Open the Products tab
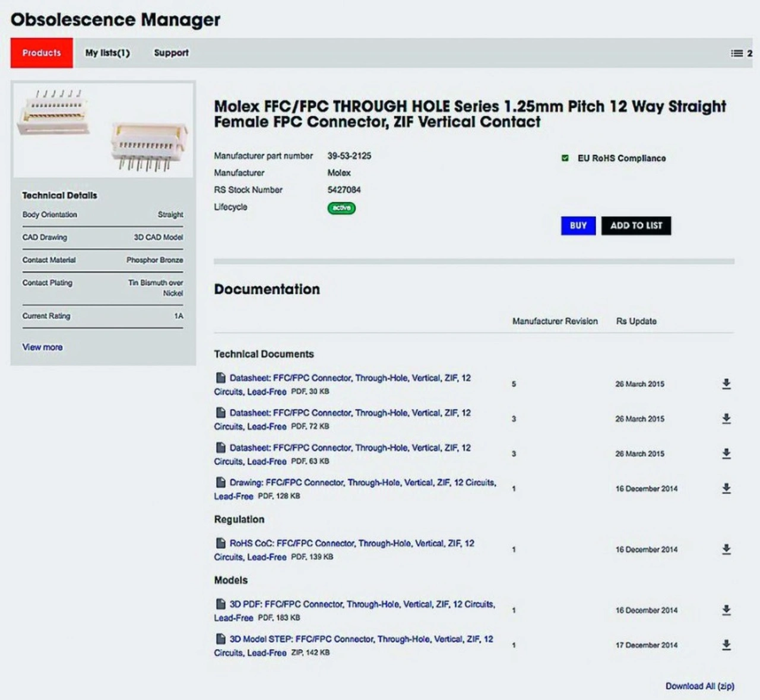 42,53
